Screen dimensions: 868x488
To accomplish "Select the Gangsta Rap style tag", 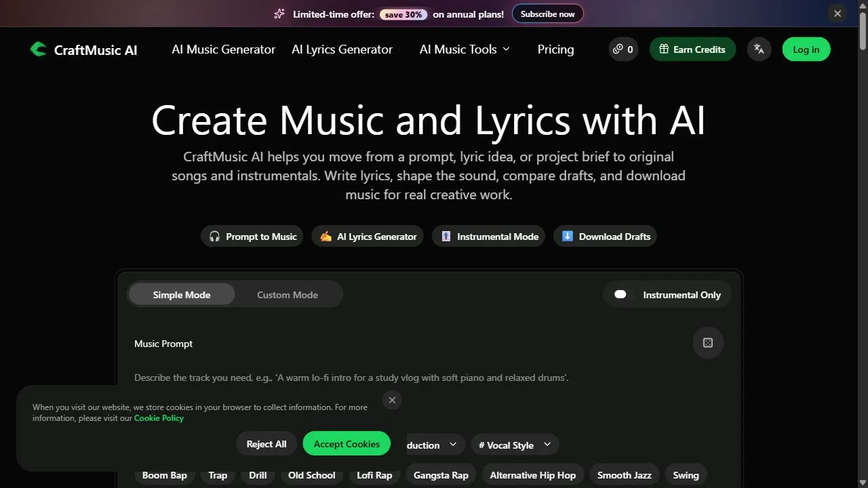I will coord(441,475).
